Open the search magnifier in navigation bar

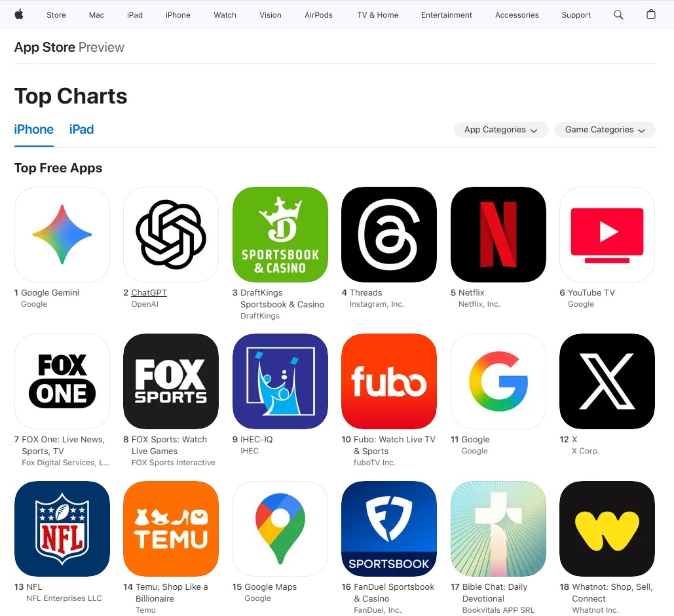[x=618, y=14]
